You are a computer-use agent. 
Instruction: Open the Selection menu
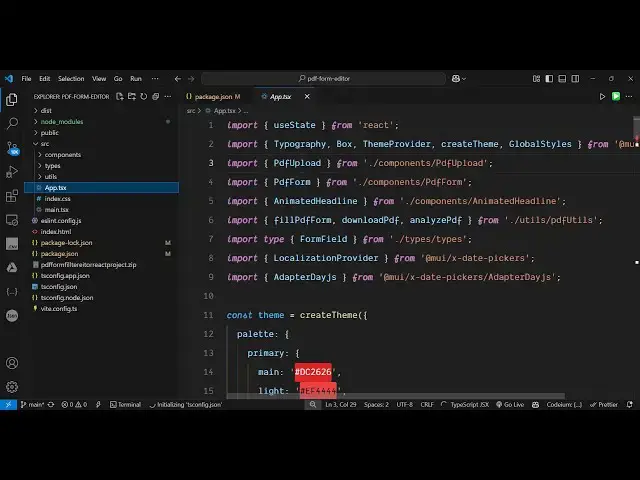tap(71, 78)
